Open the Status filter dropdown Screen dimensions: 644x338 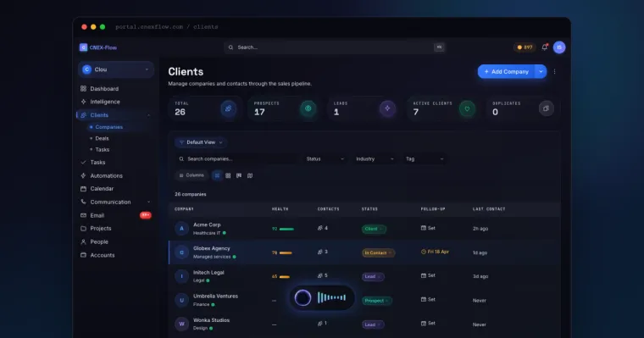[325, 159]
